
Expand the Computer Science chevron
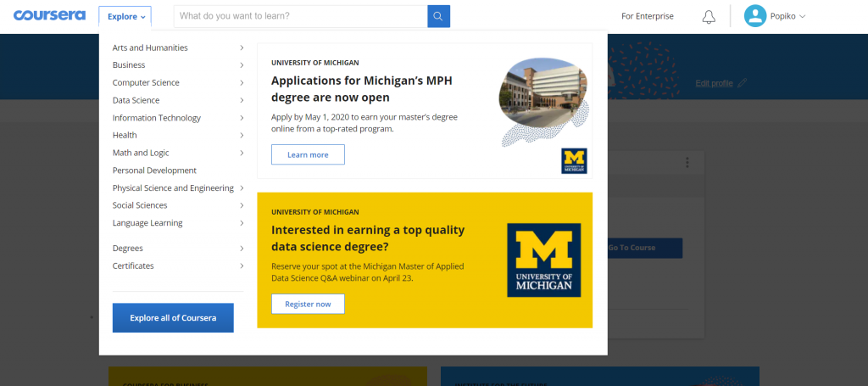click(x=242, y=82)
